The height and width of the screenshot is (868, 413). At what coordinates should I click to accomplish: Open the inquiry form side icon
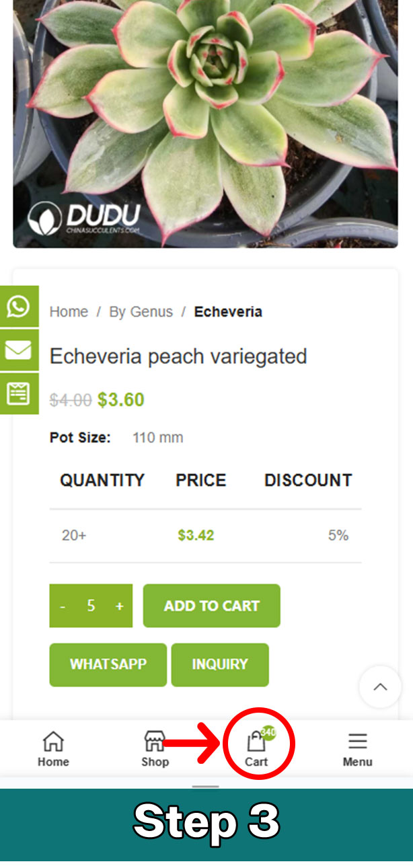[18, 393]
